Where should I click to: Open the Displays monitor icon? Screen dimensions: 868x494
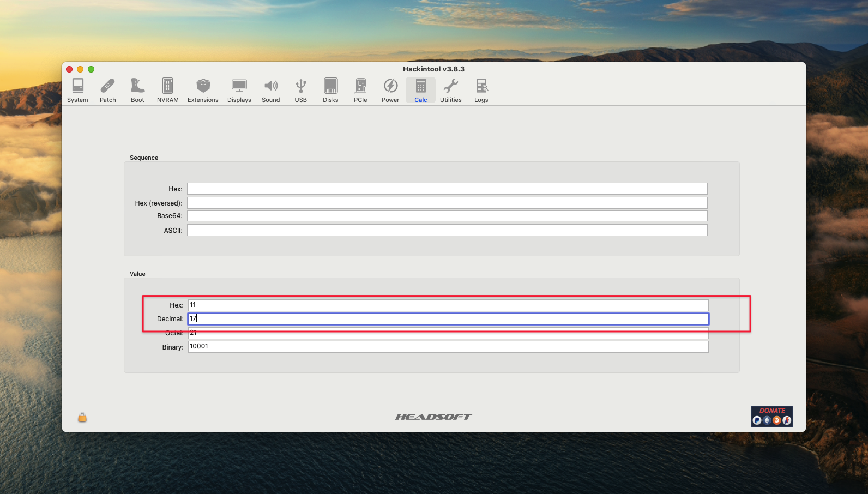239,90
